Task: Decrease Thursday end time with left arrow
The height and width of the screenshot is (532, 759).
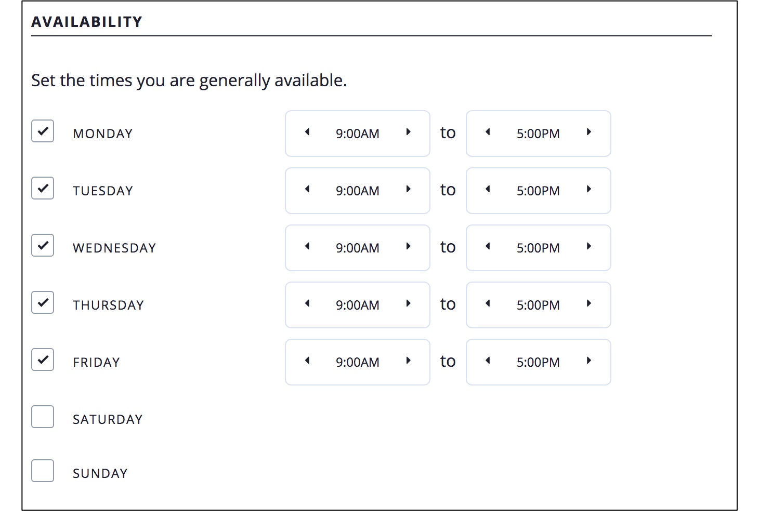Action: point(488,304)
